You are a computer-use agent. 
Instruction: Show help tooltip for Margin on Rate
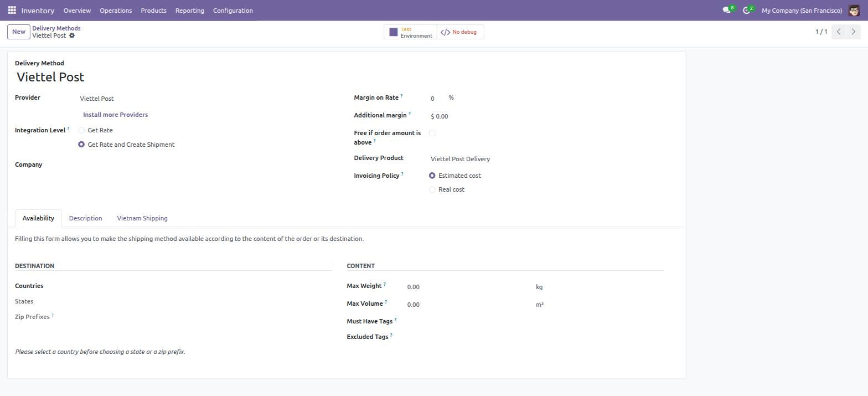click(401, 96)
